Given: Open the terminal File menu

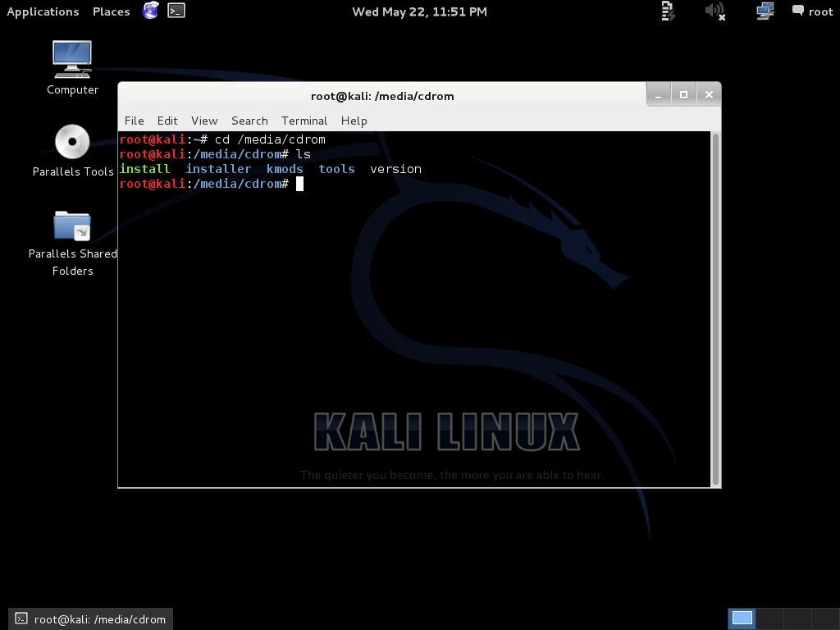Looking at the screenshot, I should pos(134,121).
